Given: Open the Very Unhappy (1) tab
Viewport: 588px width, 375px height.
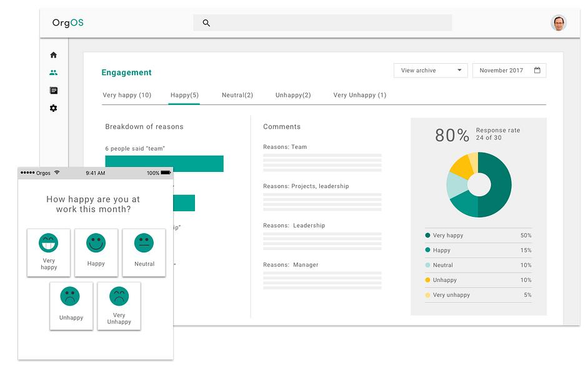Looking at the screenshot, I should tap(360, 95).
